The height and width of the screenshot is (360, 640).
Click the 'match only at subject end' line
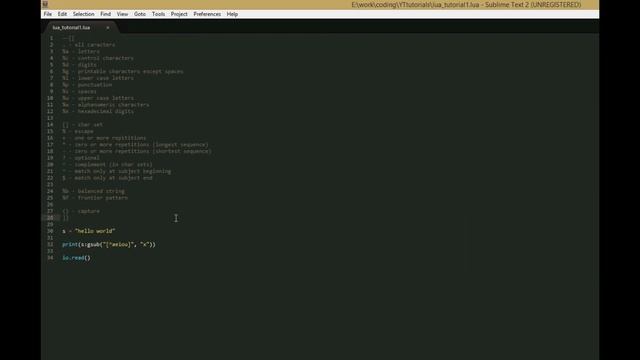click(107, 178)
